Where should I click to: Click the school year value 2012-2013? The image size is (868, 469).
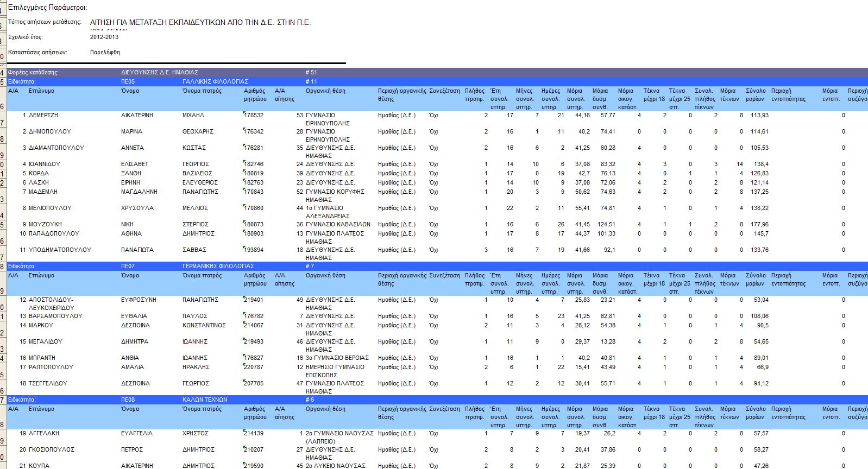tap(104, 37)
